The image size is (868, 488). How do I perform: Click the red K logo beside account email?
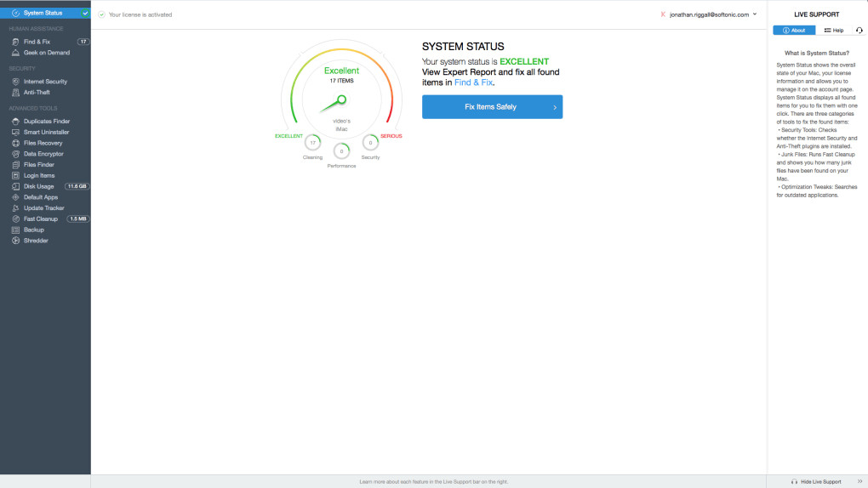tap(663, 14)
